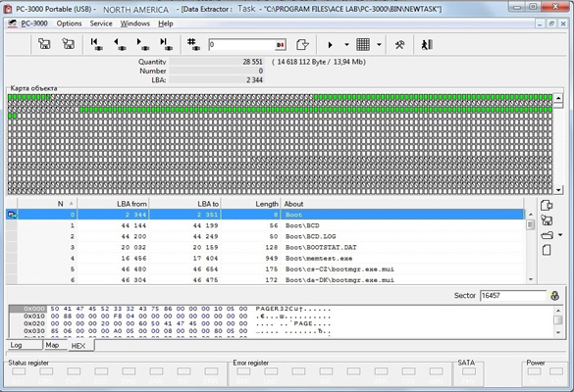
Task: Select the Boot\memtest.exe row
Action: click(271, 258)
